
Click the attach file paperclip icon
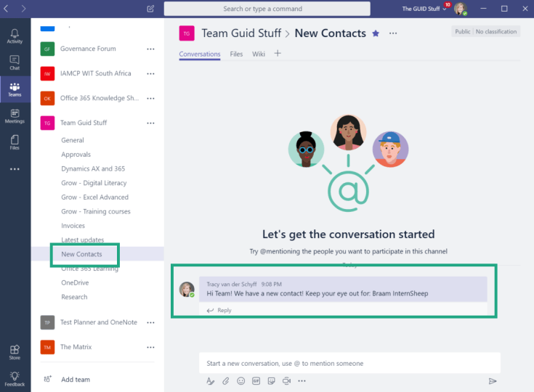pos(225,380)
